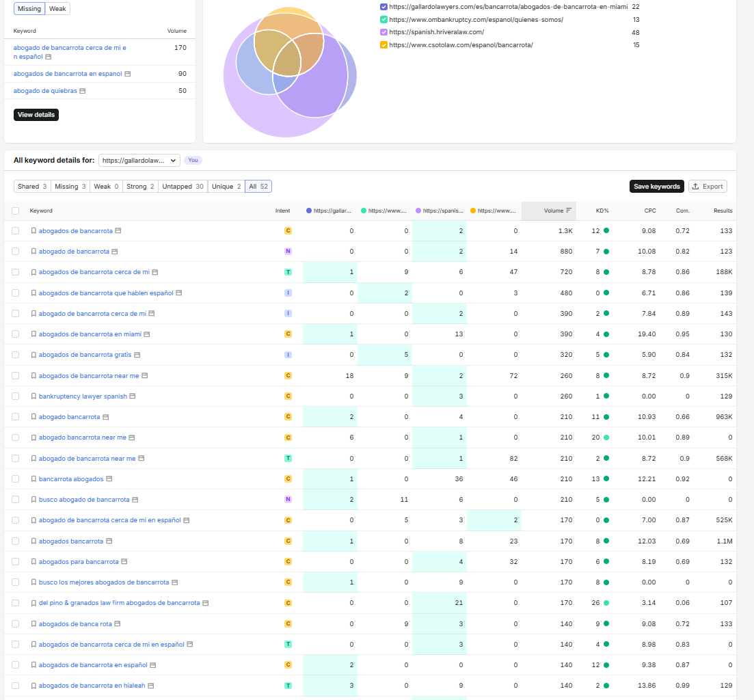Click SERP icon beside 'abogado de quiebras'
754x700 pixels.
point(83,91)
